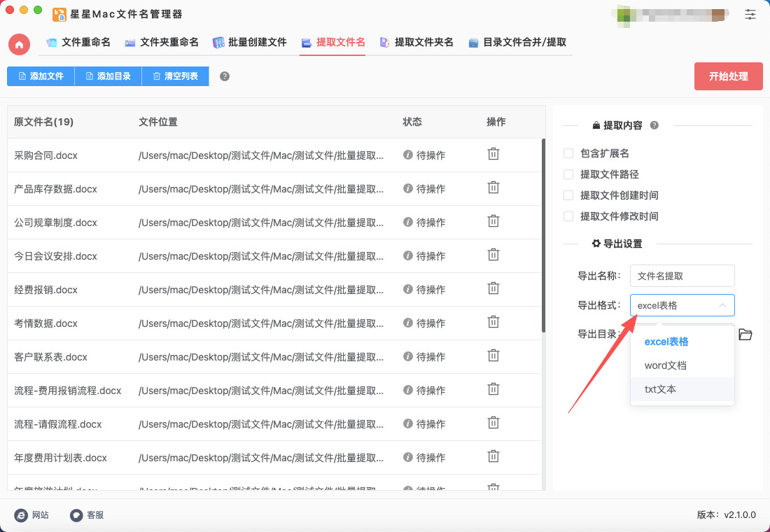Check the 提取文件路径 option

click(568, 174)
